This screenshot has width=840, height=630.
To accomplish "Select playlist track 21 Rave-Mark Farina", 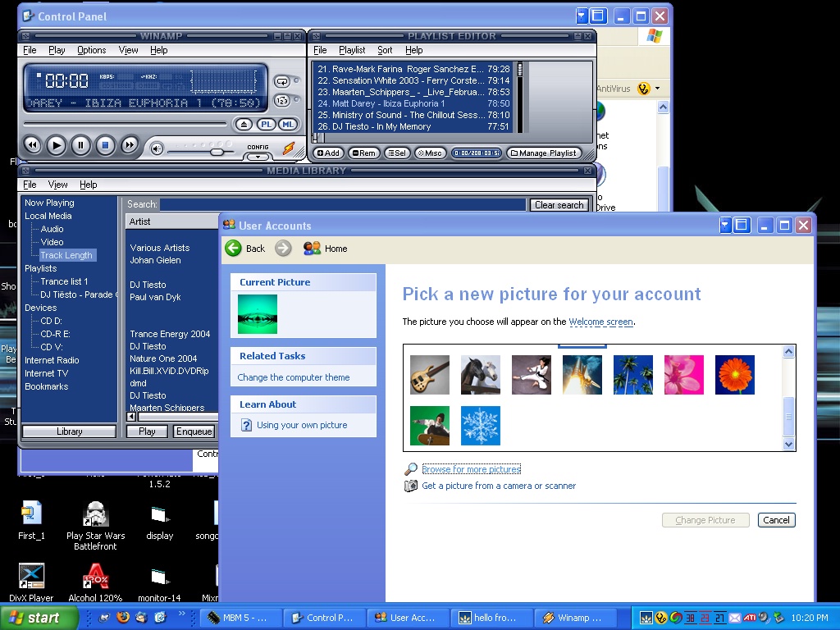I will [x=413, y=69].
